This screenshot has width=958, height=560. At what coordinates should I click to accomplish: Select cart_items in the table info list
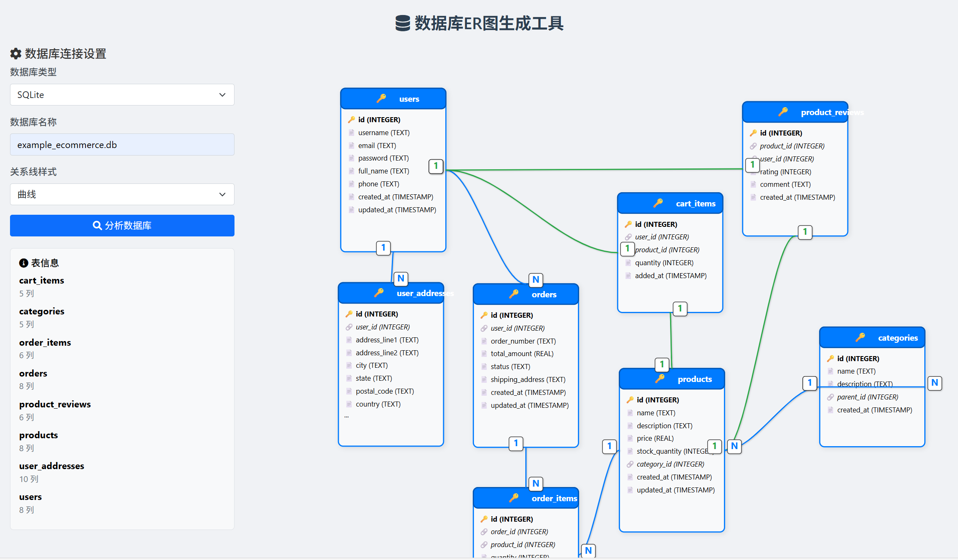tap(42, 281)
